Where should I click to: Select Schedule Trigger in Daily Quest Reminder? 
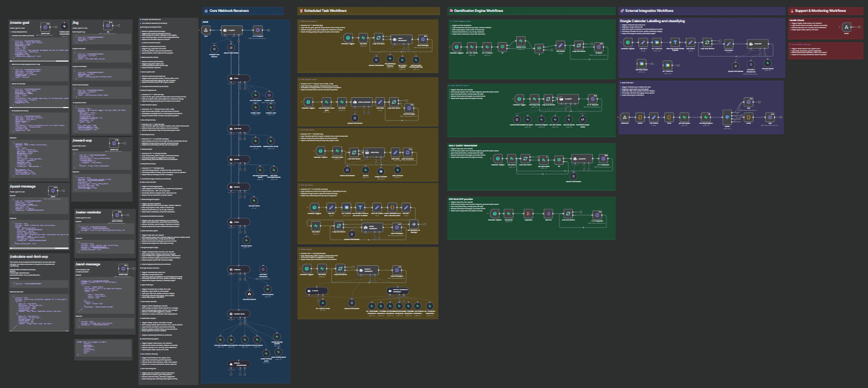(497, 158)
